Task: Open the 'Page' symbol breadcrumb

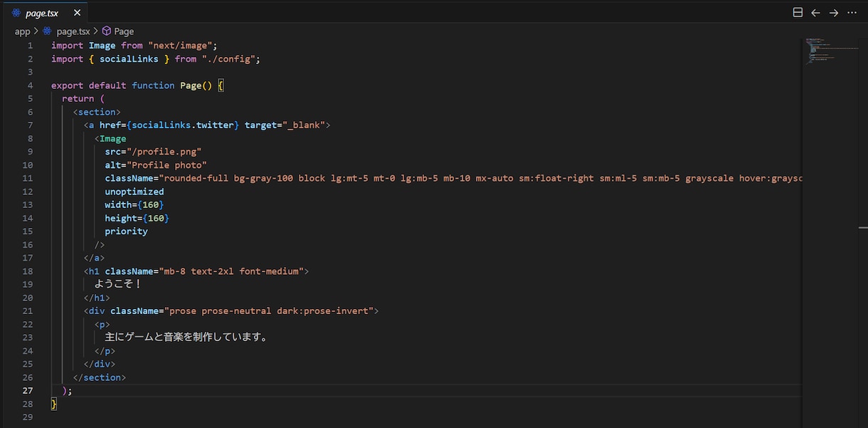Action: pyautogui.click(x=124, y=31)
